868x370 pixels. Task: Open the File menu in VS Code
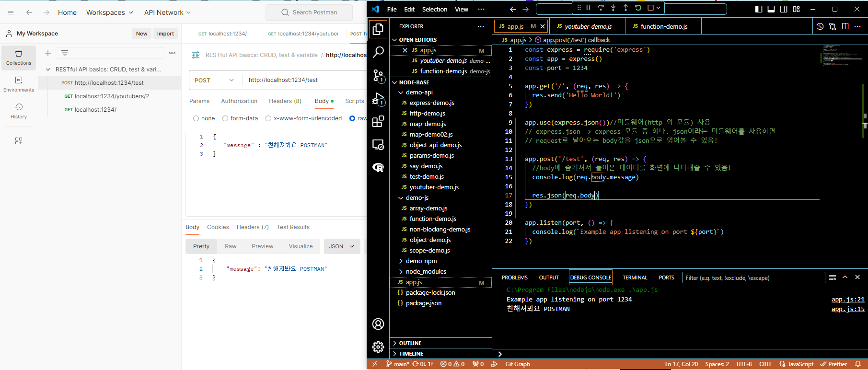tap(392, 9)
